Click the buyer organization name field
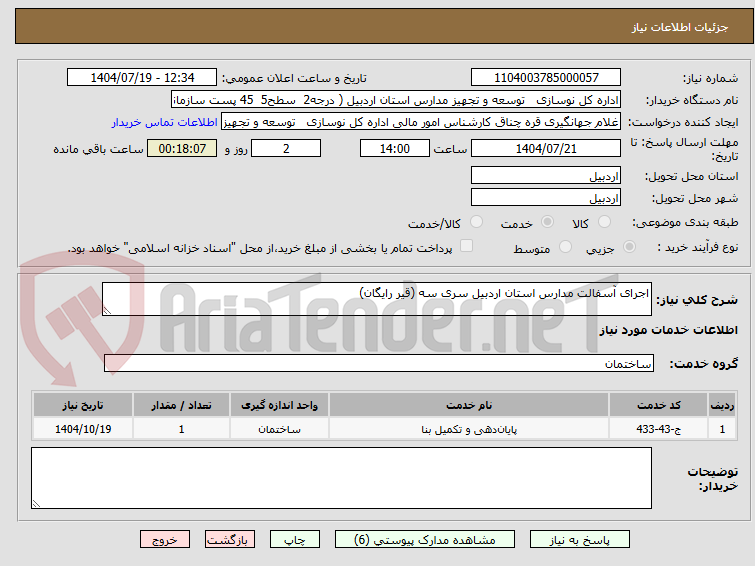Screen dimensions: 755x566 click(x=396, y=100)
